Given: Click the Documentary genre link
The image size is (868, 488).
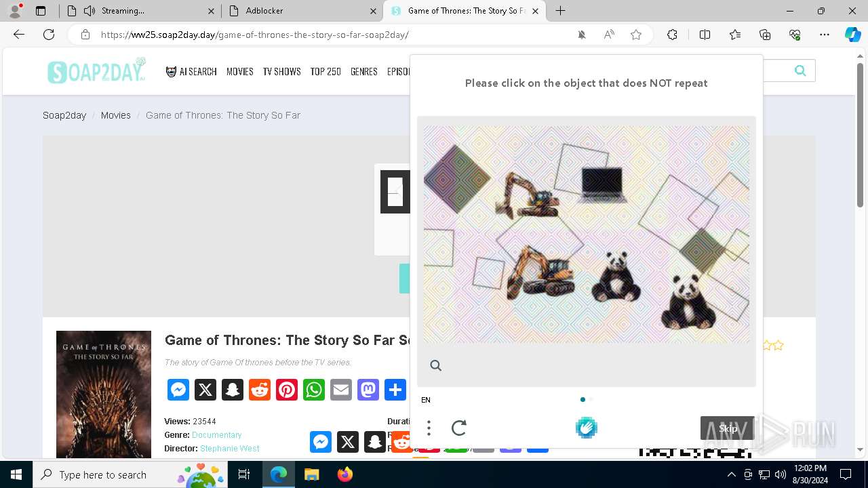Looking at the screenshot, I should click(x=217, y=434).
